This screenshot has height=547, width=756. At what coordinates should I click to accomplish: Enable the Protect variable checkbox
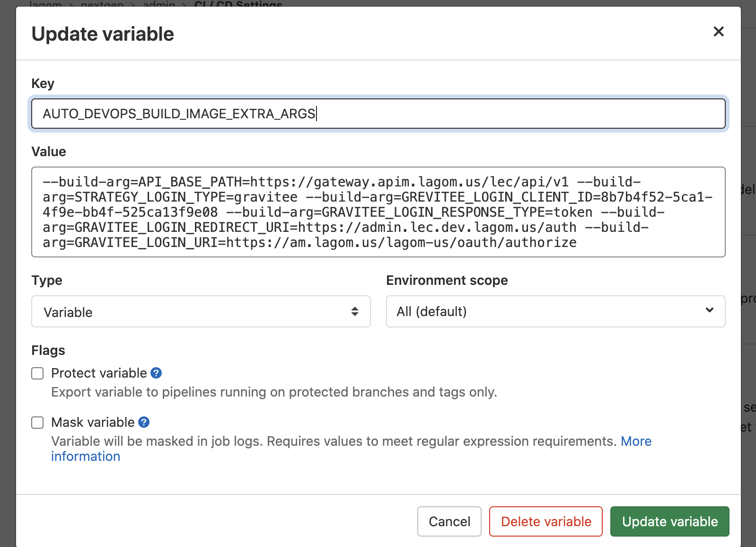point(37,373)
